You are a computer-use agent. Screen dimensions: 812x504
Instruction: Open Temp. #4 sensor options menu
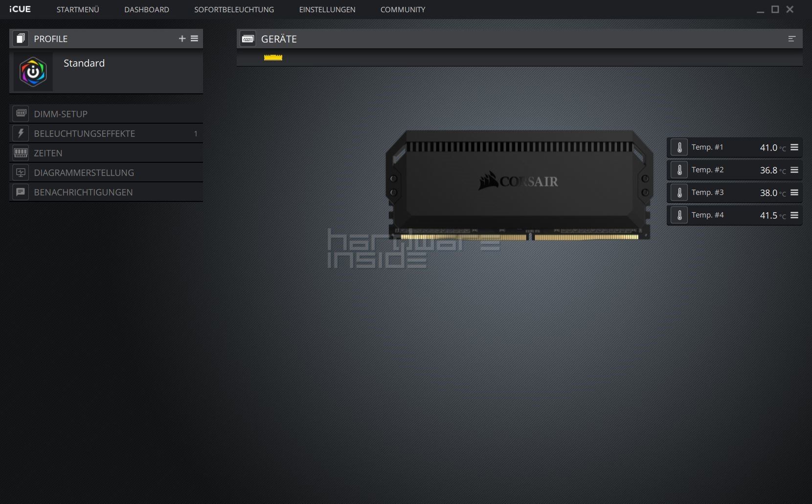coord(794,215)
